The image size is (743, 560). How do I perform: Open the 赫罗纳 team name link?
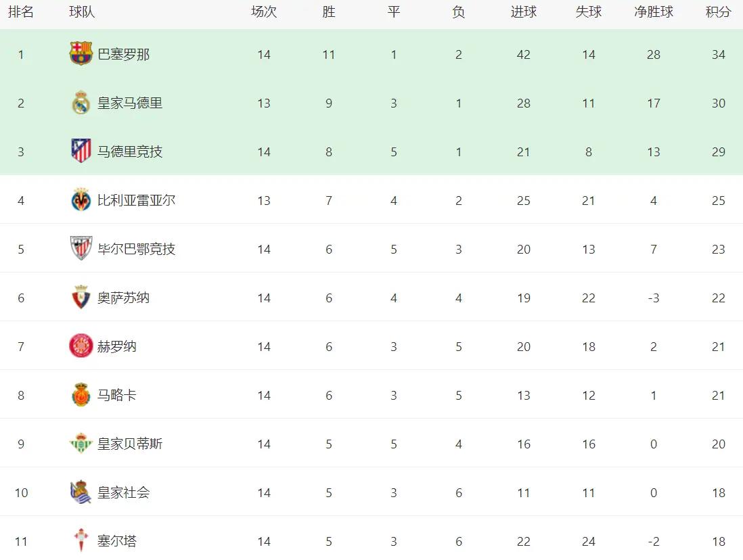(117, 346)
